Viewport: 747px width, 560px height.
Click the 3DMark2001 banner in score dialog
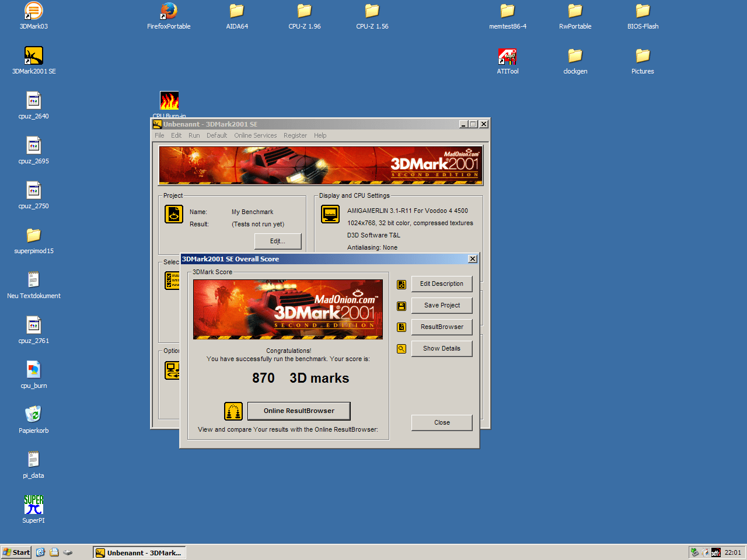(288, 309)
